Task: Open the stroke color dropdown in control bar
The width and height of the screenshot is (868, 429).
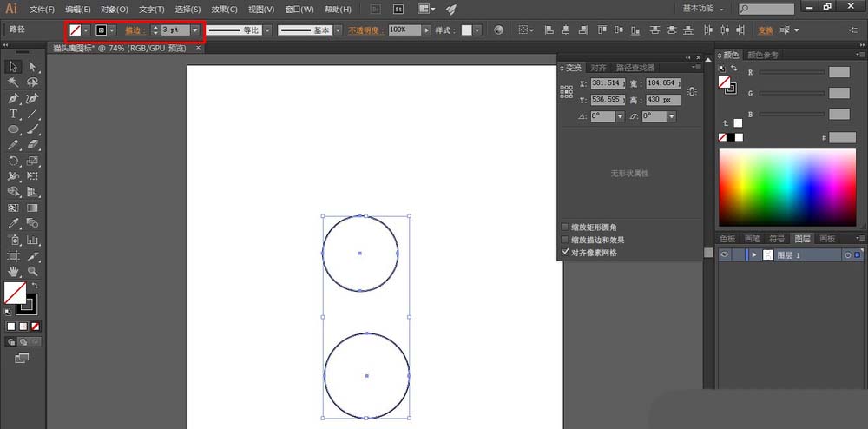Action: click(x=112, y=30)
